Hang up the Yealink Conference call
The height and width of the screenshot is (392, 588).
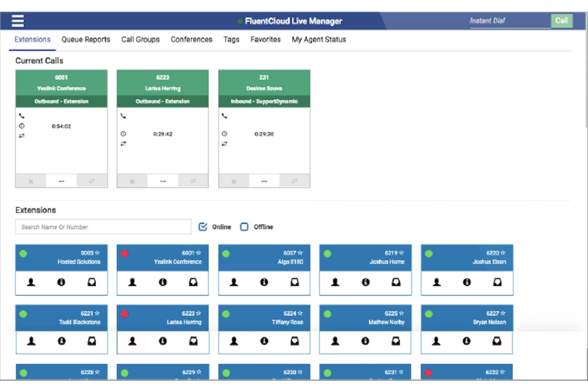[x=30, y=181]
